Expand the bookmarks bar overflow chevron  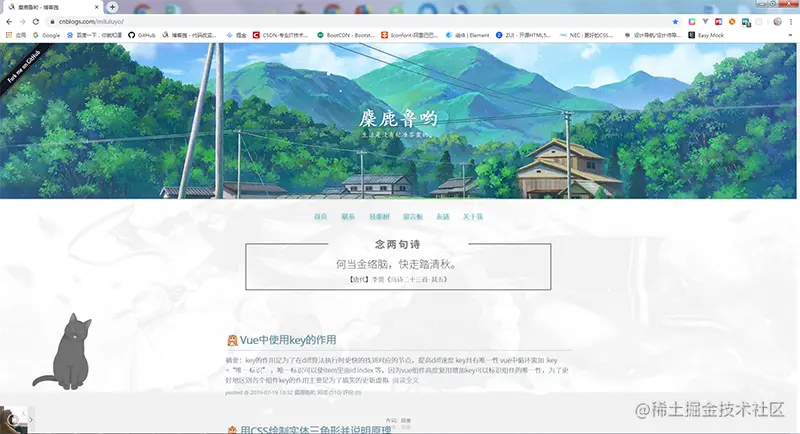791,35
